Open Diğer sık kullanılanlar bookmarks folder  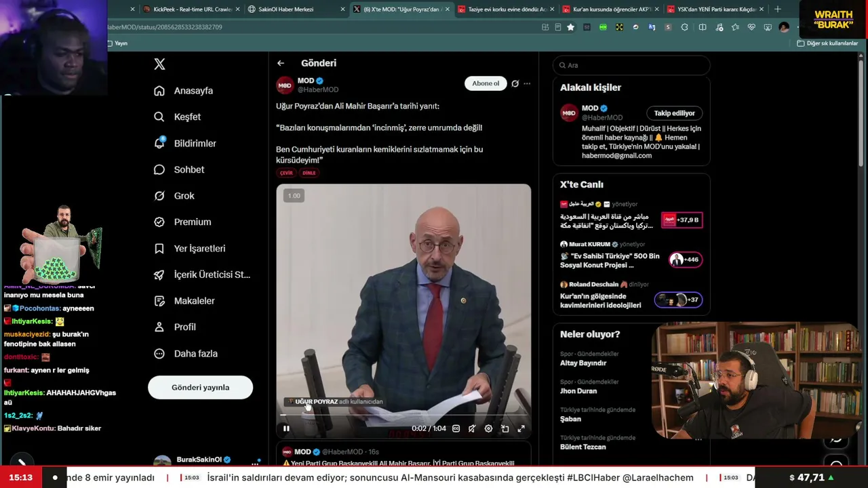point(828,43)
